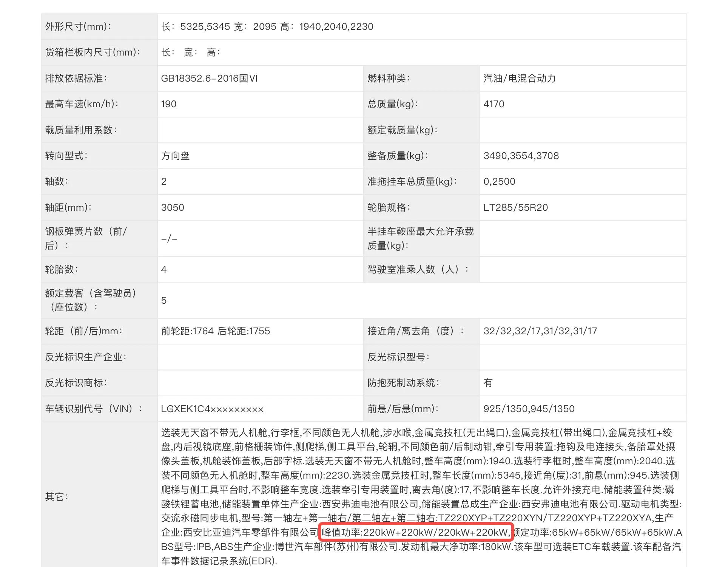Select steering type value 方向盘
The height and width of the screenshot is (567, 728).
[175, 156]
